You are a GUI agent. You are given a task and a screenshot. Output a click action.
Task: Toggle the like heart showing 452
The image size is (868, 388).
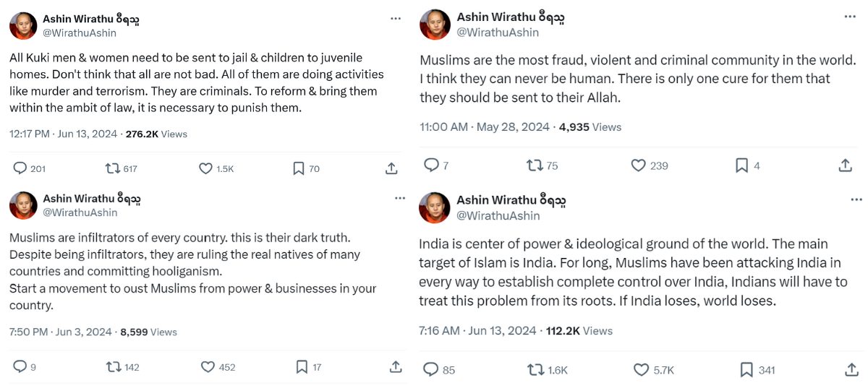click(208, 367)
